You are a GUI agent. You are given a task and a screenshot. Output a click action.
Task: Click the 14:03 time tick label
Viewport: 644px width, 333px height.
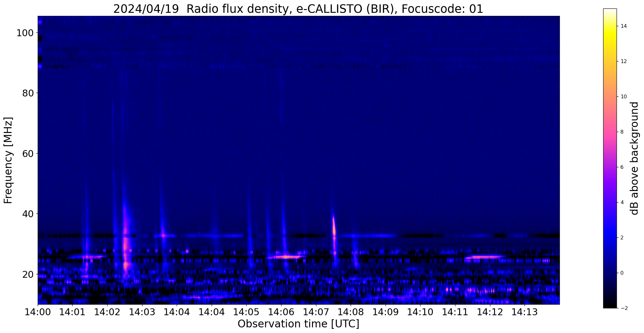[142, 312]
